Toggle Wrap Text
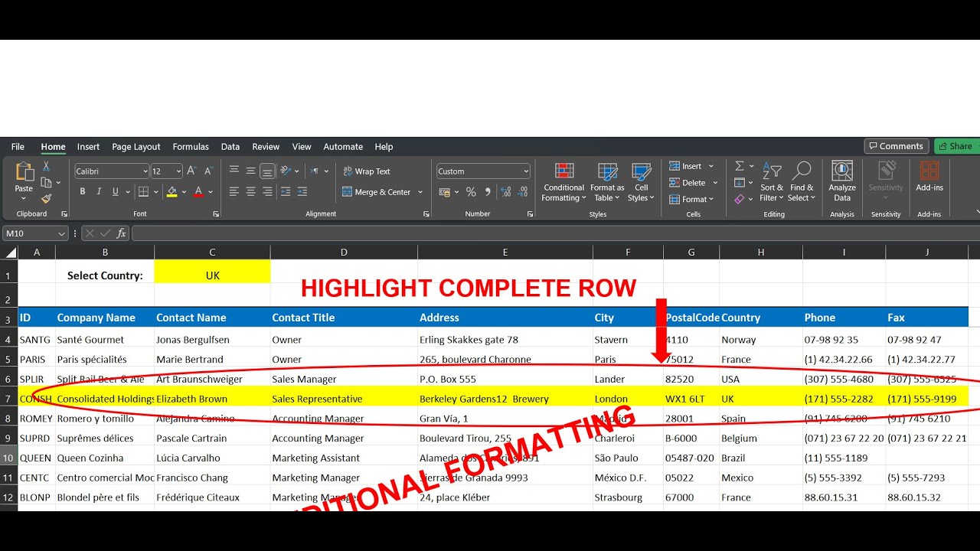The height and width of the screenshot is (551, 980). [367, 171]
